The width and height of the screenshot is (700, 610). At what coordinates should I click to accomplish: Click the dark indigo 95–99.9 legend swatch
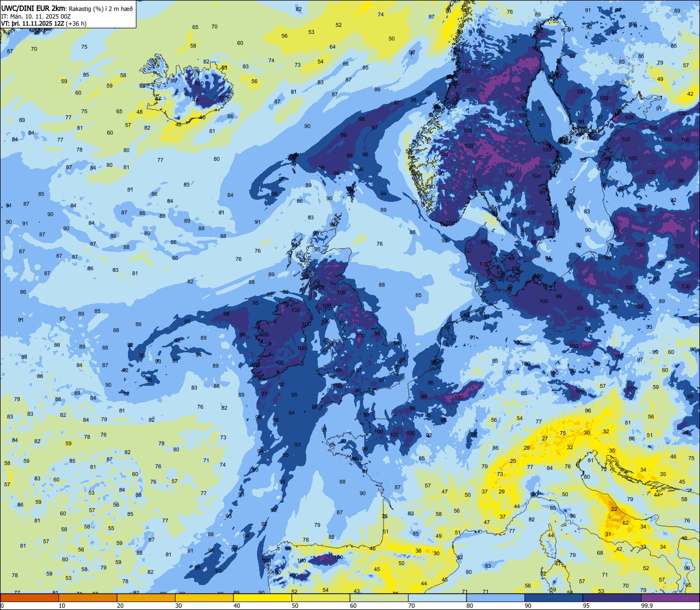pos(612,598)
